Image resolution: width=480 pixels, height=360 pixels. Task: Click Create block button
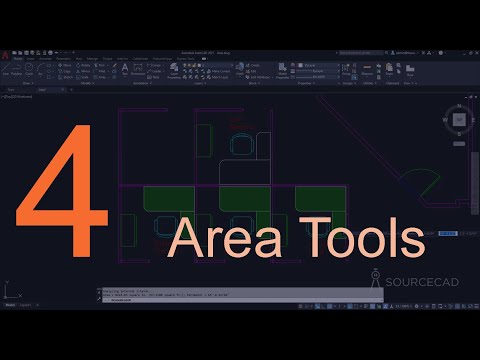253,65
